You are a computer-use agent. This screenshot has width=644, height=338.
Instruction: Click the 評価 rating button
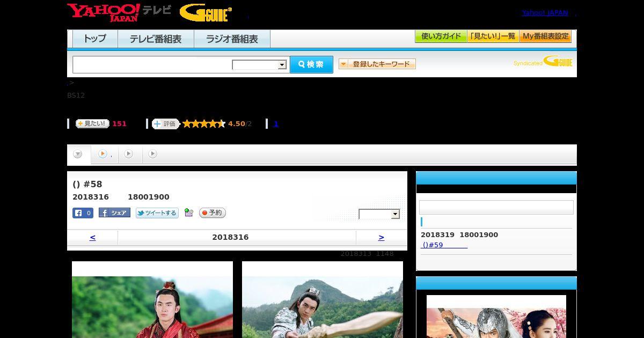(165, 124)
